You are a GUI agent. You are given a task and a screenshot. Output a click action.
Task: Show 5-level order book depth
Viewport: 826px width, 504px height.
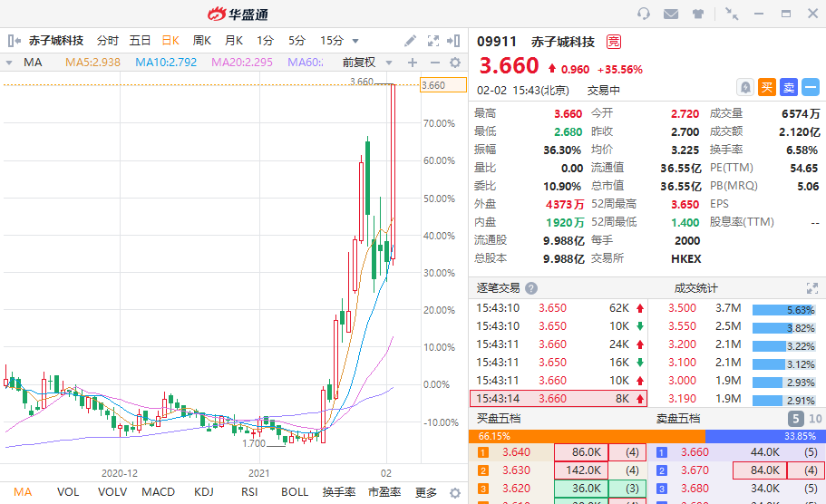coord(795,419)
